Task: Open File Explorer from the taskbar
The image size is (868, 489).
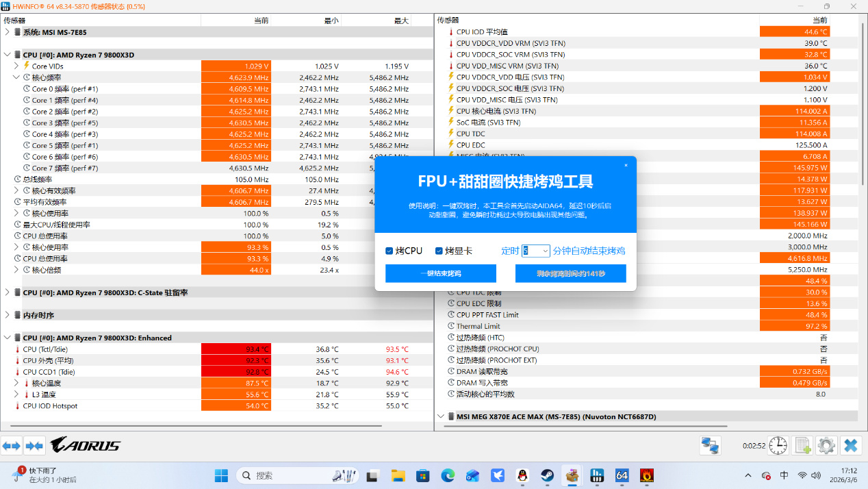Action: tap(398, 475)
